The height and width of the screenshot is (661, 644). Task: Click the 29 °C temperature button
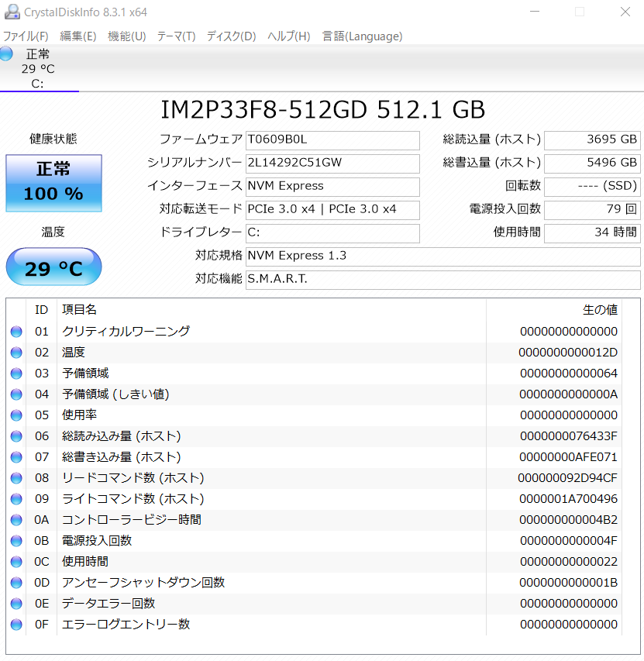[53, 267]
